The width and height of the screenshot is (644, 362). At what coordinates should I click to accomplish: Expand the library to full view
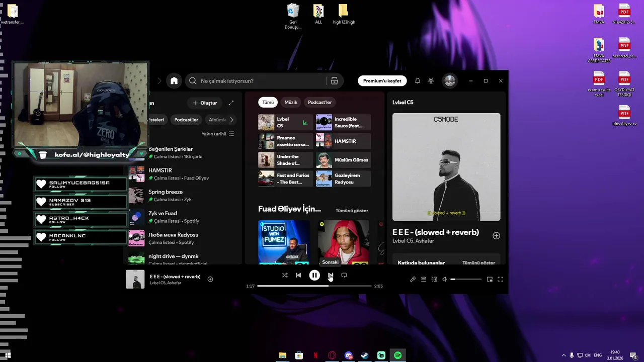click(x=231, y=103)
